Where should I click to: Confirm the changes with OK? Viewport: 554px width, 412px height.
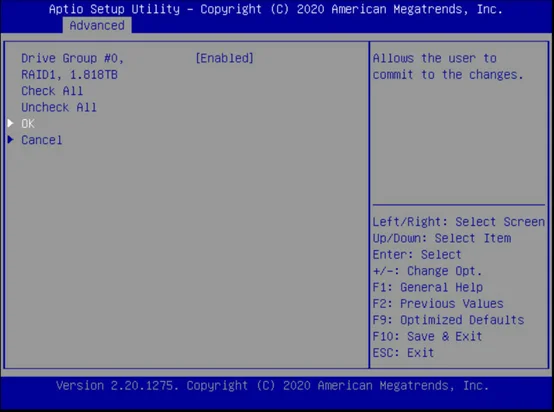pos(28,124)
